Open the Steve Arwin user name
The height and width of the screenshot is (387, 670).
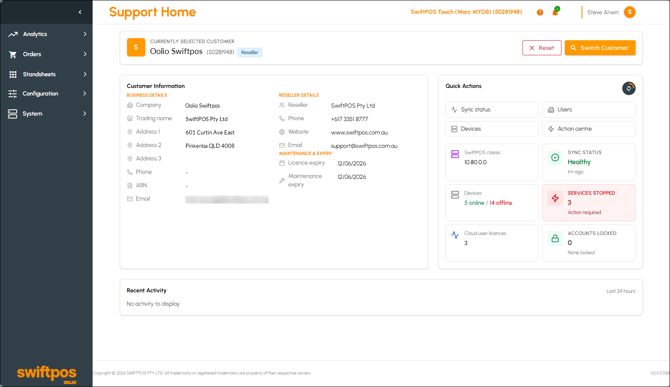[603, 12]
